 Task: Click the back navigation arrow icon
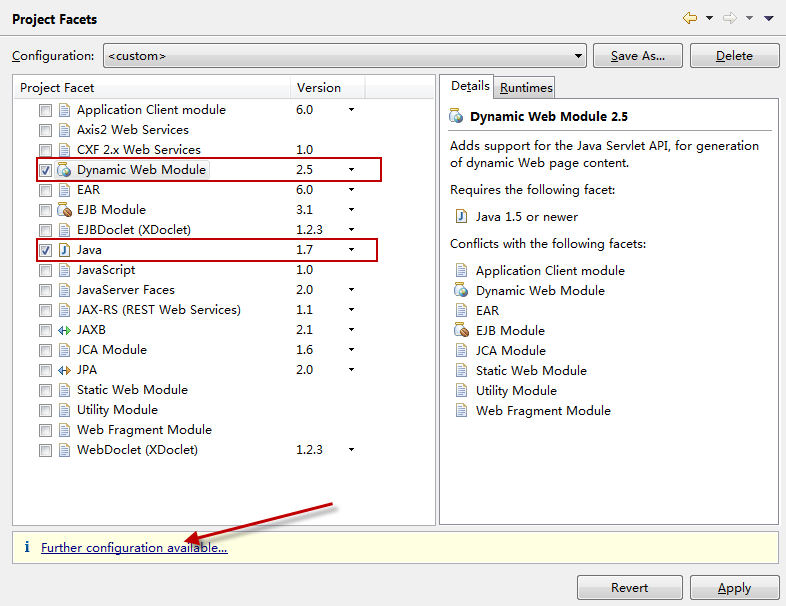click(690, 19)
